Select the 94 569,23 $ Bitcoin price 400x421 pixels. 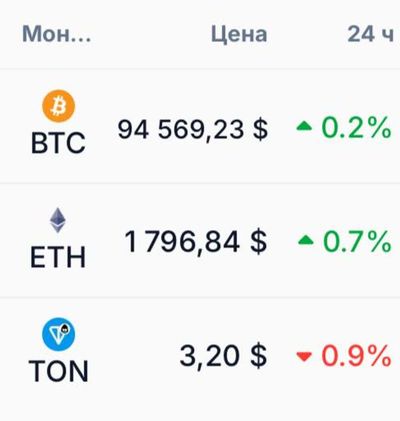click(x=193, y=130)
